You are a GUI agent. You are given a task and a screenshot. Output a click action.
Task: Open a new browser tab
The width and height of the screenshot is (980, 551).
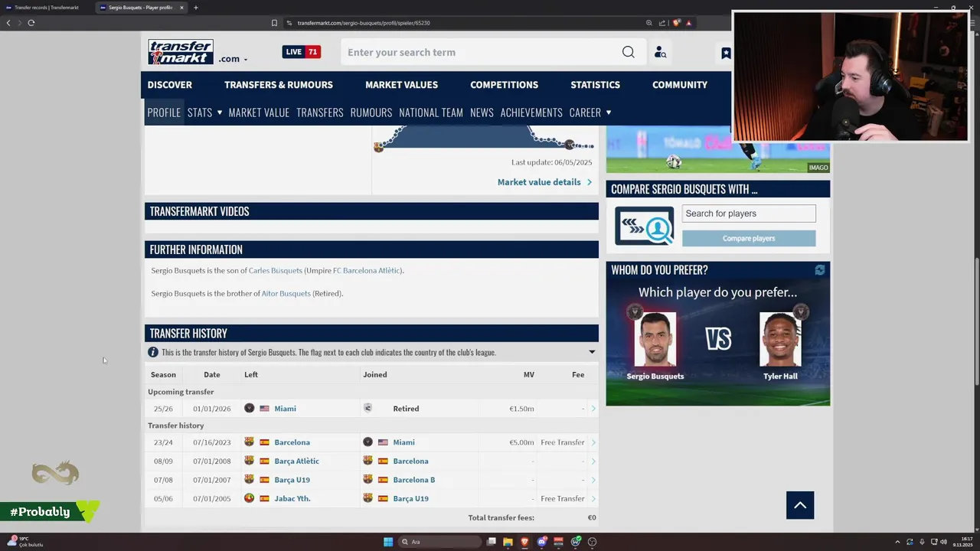point(196,8)
